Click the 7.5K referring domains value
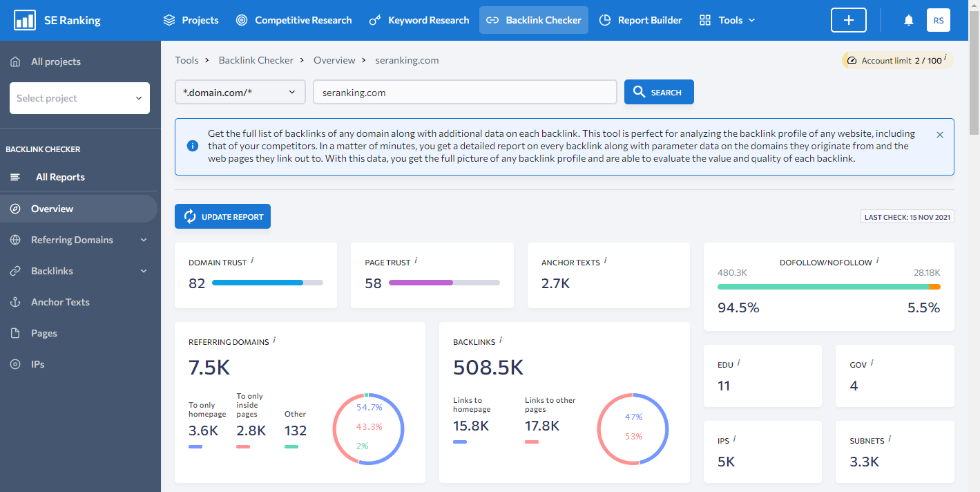The width and height of the screenshot is (980, 492). coord(209,368)
